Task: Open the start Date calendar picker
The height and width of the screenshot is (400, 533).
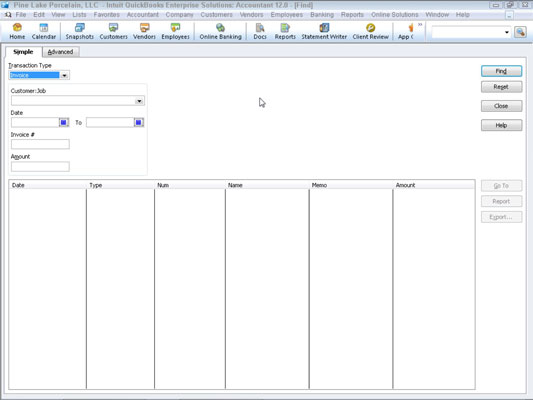Action: pyautogui.click(x=64, y=122)
